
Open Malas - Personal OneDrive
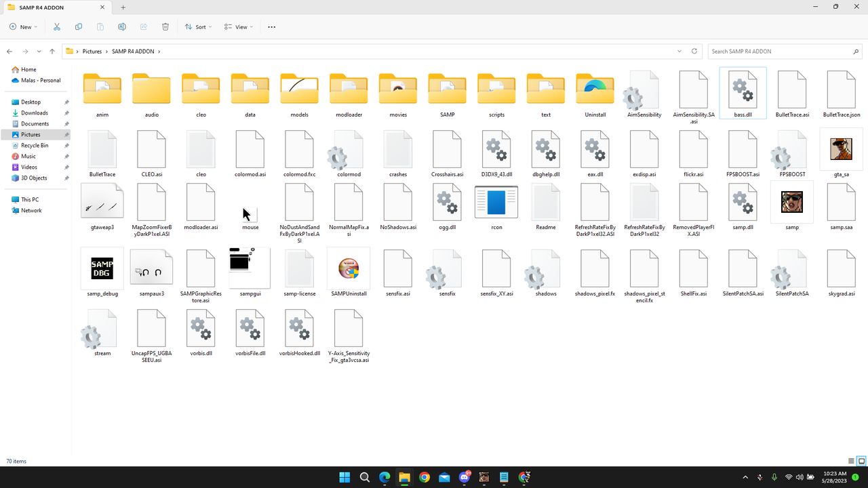[40, 81]
